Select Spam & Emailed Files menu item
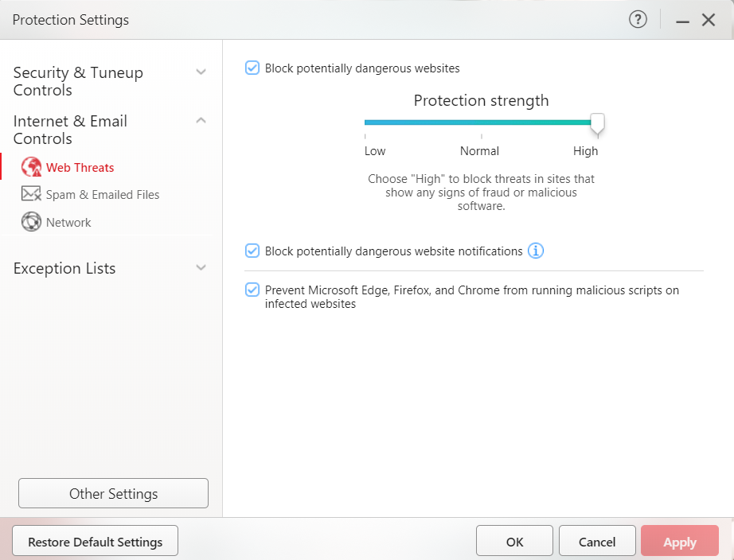This screenshot has height=560, width=734. 103,195
